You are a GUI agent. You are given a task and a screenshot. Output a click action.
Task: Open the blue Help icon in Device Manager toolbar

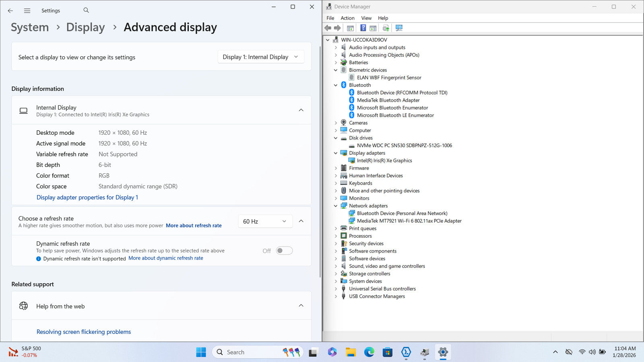363,28
